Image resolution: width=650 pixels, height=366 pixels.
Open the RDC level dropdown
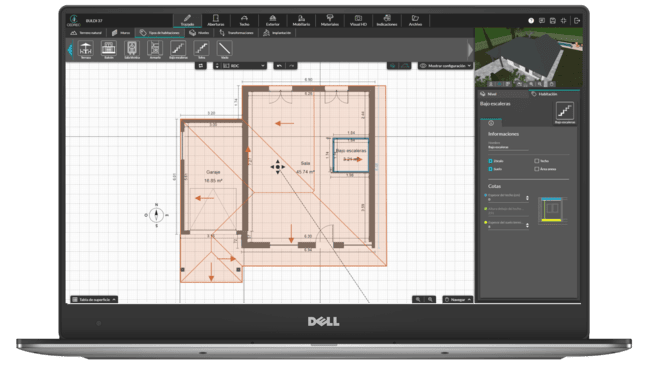point(244,66)
